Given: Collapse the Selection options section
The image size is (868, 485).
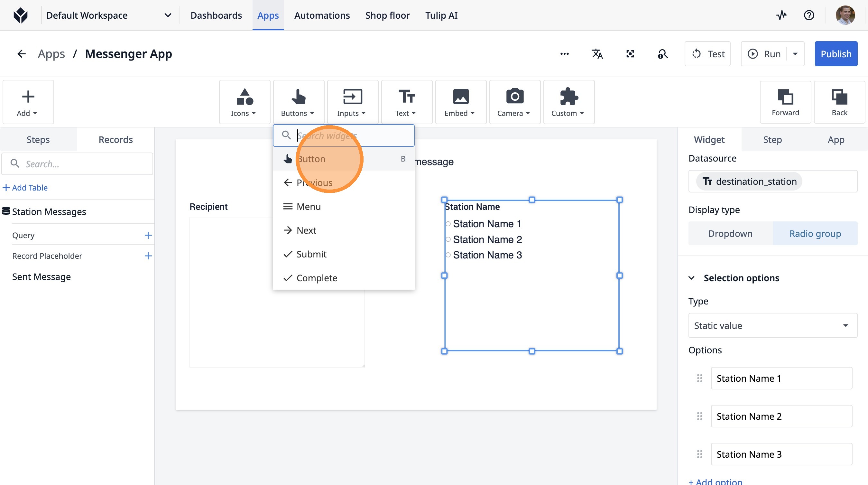Looking at the screenshot, I should (x=691, y=278).
